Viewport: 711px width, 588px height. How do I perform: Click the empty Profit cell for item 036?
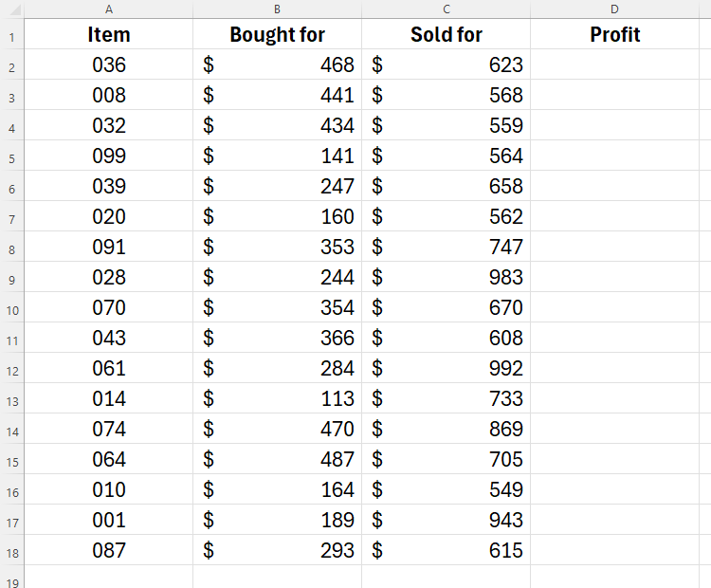tap(614, 65)
